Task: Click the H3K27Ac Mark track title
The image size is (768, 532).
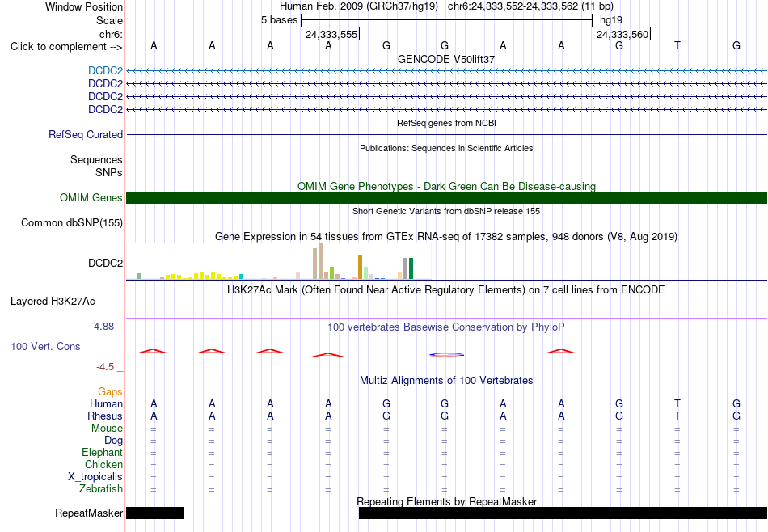Action: point(446,290)
